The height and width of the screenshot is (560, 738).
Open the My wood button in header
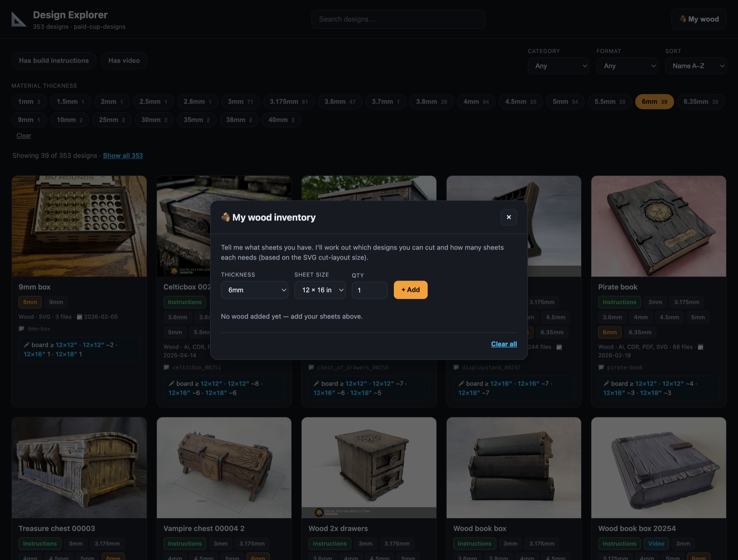pyautogui.click(x=699, y=19)
